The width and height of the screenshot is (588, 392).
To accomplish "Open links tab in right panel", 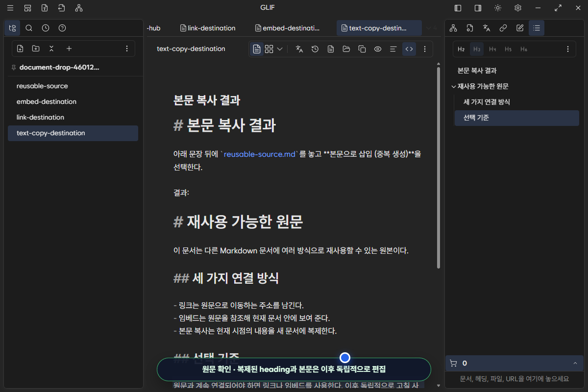I will tap(503, 28).
